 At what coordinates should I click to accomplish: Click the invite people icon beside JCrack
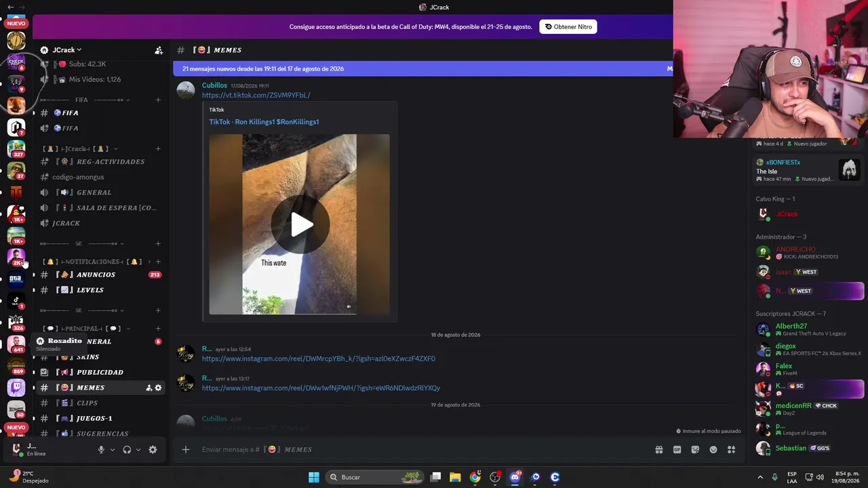(159, 50)
